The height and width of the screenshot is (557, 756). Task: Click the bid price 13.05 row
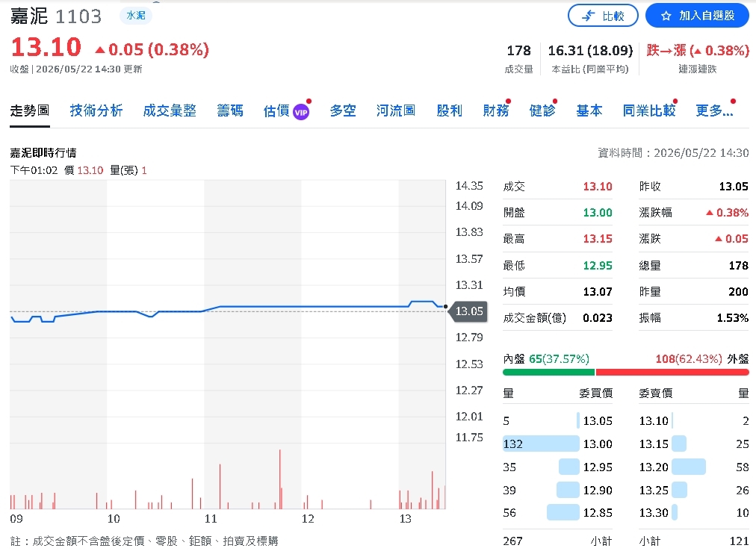click(557, 420)
